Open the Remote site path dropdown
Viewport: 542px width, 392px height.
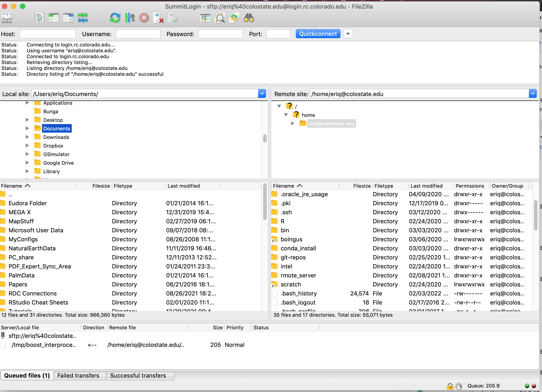[533, 93]
